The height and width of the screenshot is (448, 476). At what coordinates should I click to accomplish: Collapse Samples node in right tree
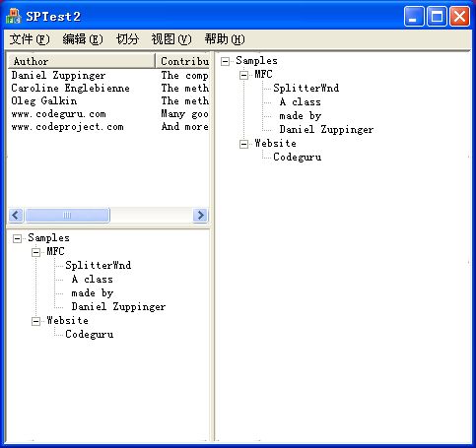[x=225, y=61]
